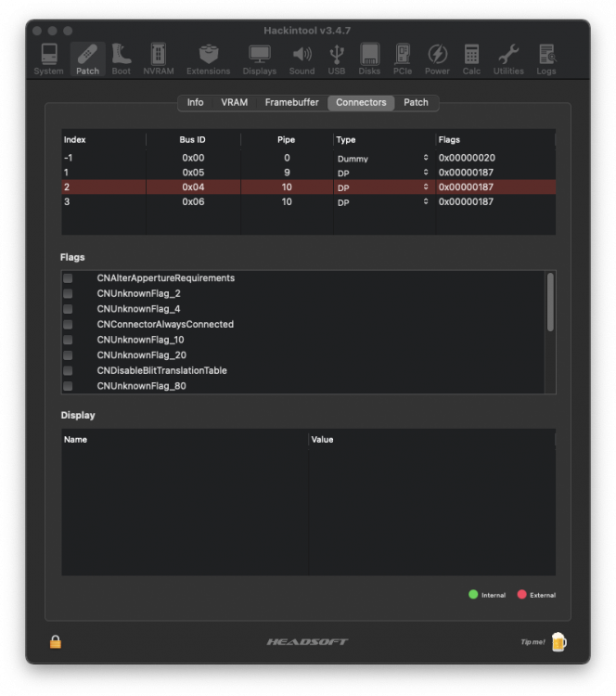Click the Type column header

(x=384, y=140)
